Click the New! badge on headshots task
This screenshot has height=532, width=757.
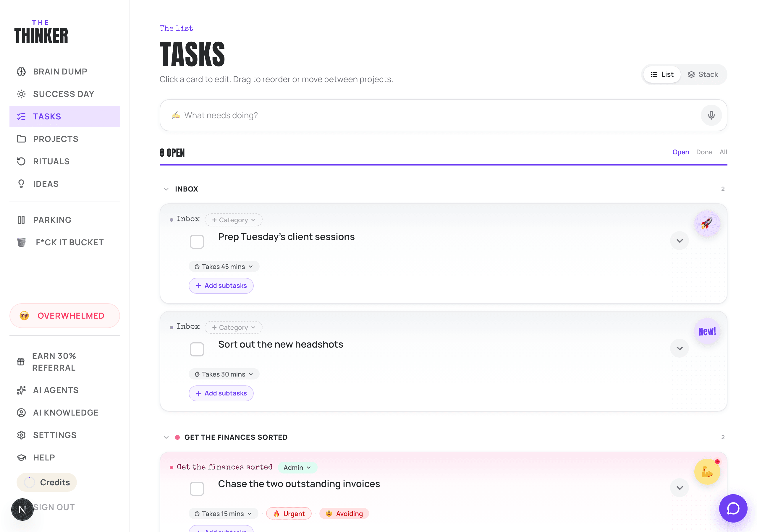[x=707, y=331]
